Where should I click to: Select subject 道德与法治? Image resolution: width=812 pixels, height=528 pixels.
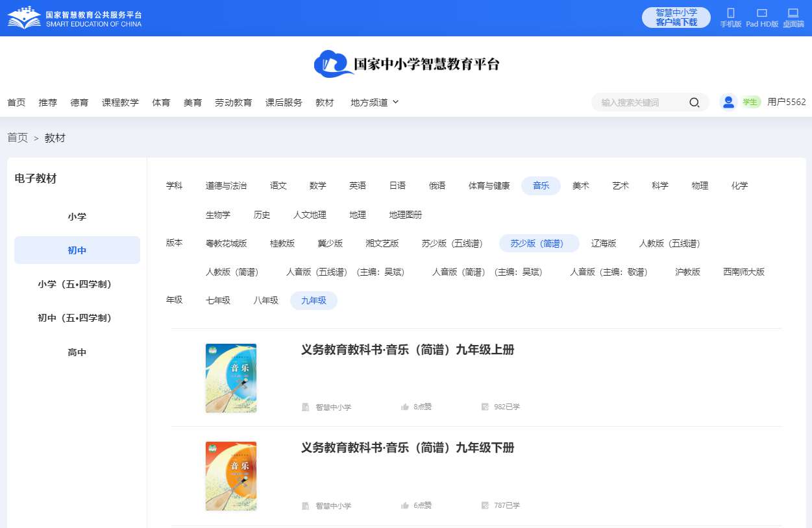click(x=226, y=186)
